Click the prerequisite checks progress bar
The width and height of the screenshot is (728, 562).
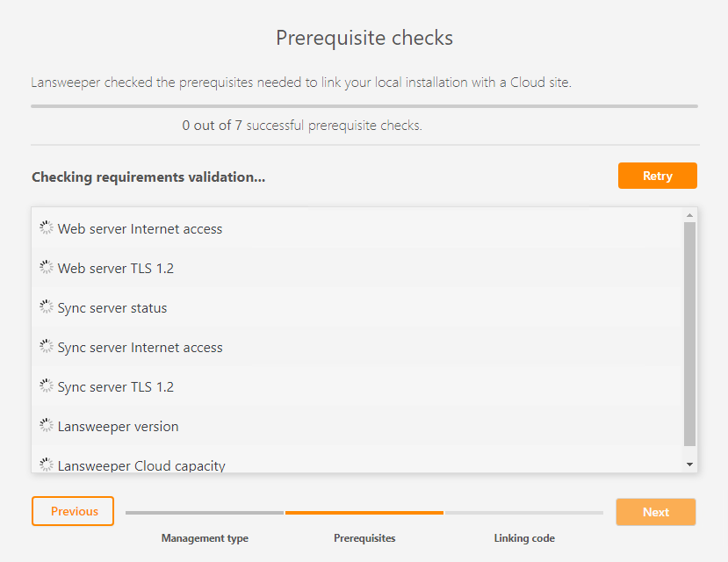point(364,106)
